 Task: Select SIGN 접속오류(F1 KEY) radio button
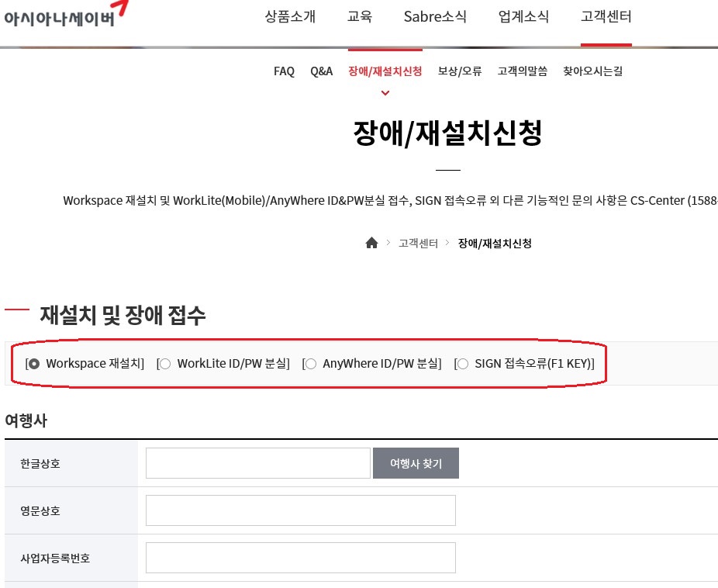pyautogui.click(x=462, y=364)
